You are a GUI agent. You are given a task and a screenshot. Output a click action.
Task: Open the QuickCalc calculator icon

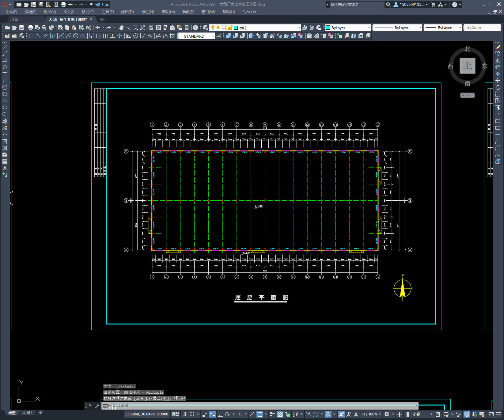(x=187, y=28)
